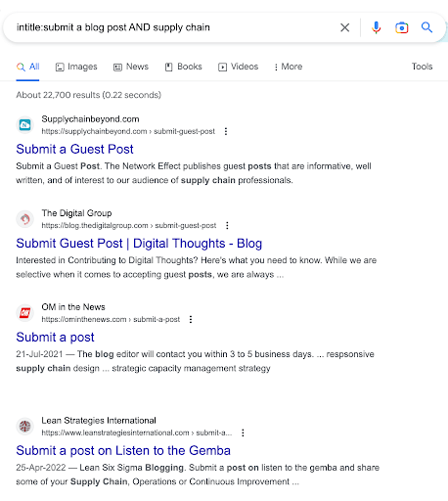Open options menu for OM in the News result
Image resolution: width=448 pixels, height=501 pixels.
coord(191,319)
